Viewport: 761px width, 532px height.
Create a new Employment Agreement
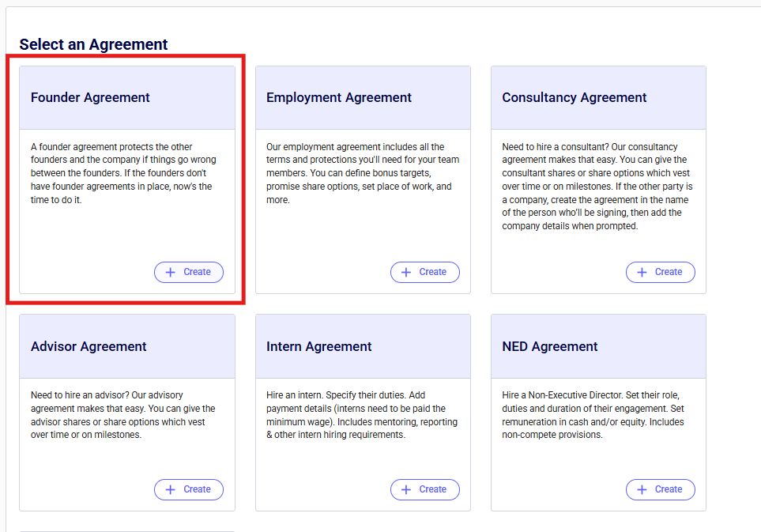424,272
